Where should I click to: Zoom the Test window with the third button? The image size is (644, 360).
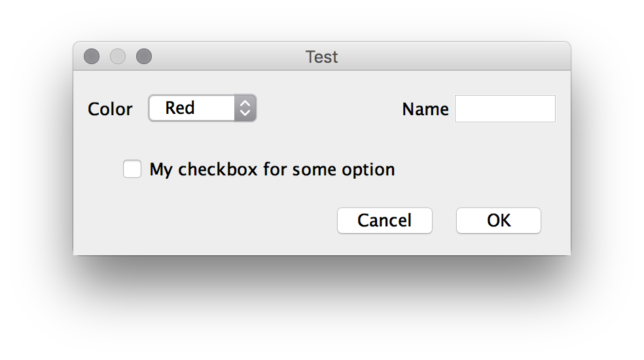144,57
